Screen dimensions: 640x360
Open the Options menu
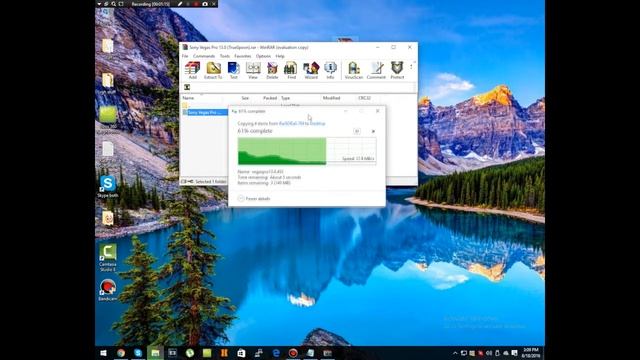(x=263, y=56)
